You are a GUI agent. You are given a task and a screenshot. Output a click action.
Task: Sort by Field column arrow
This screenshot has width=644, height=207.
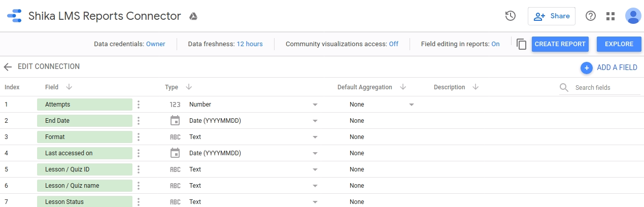click(x=69, y=87)
